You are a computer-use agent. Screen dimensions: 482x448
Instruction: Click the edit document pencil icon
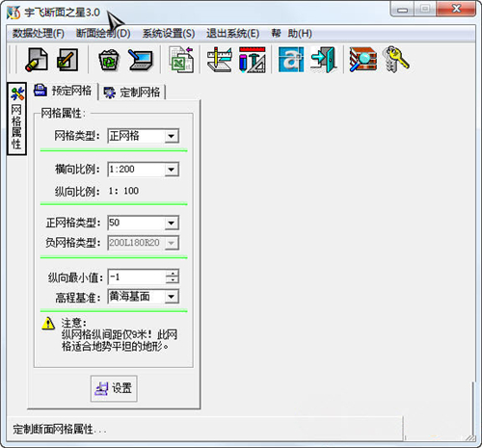coord(67,60)
